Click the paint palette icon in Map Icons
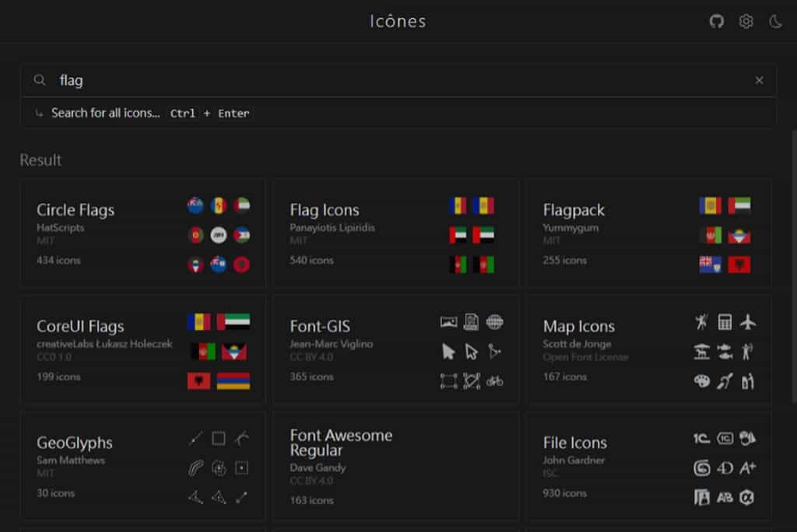 pyautogui.click(x=701, y=381)
